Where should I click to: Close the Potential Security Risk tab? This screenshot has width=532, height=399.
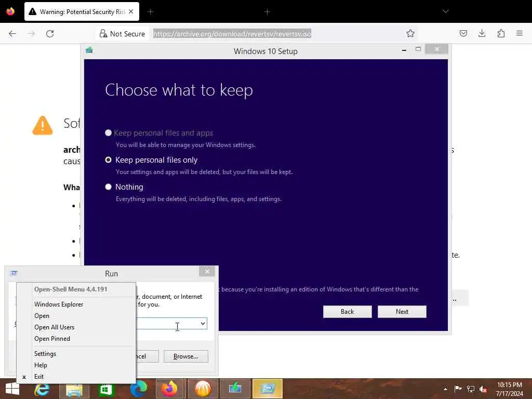pos(131,11)
